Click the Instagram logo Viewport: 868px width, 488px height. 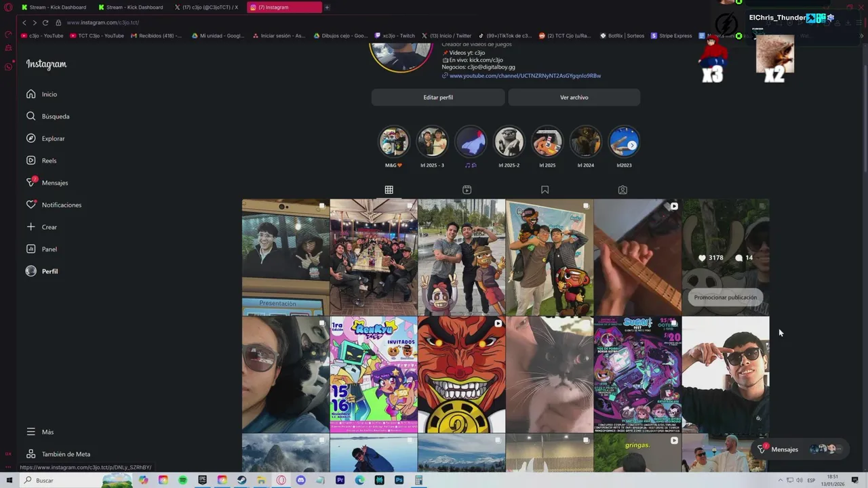(x=46, y=64)
